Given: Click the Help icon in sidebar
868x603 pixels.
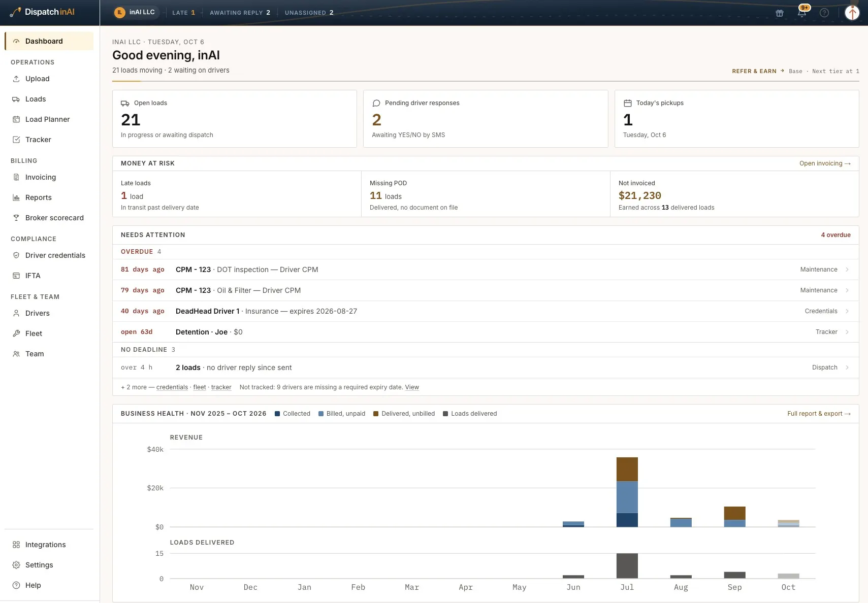Looking at the screenshot, I should point(16,585).
